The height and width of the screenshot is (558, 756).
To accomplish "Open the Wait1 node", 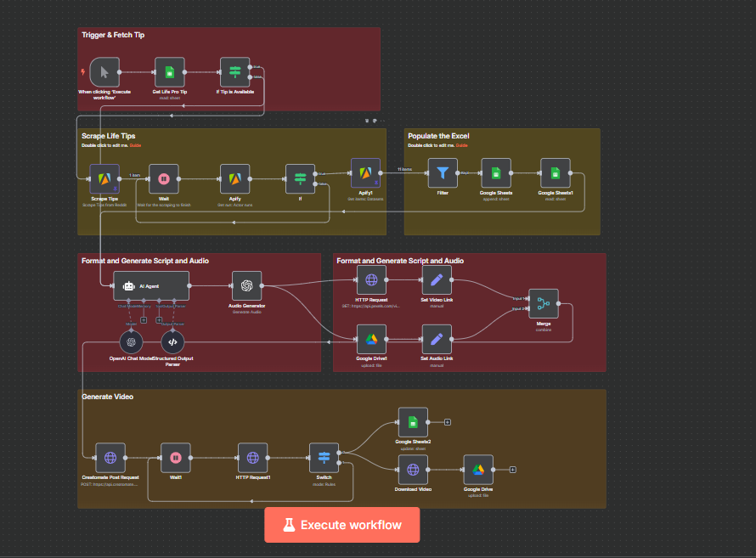I will click(176, 458).
